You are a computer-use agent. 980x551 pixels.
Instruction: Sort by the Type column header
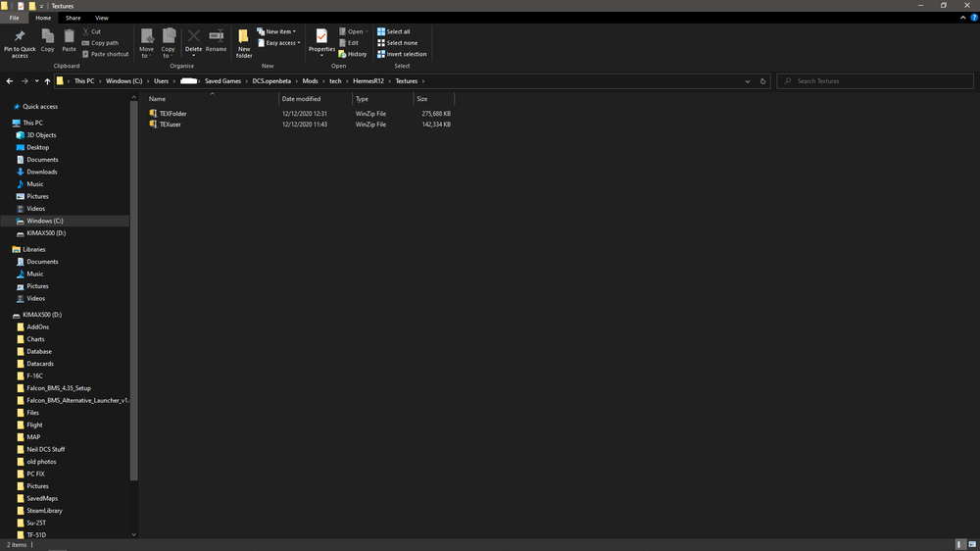tap(383, 99)
